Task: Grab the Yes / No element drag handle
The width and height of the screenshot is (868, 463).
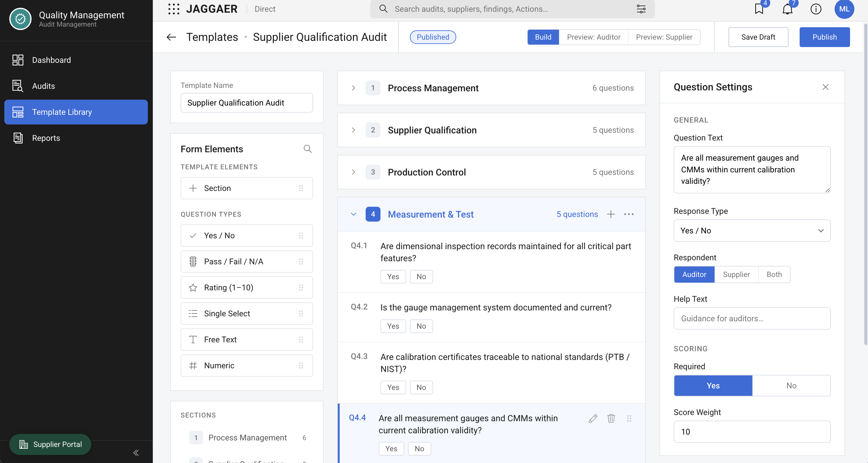Action: [x=301, y=236]
